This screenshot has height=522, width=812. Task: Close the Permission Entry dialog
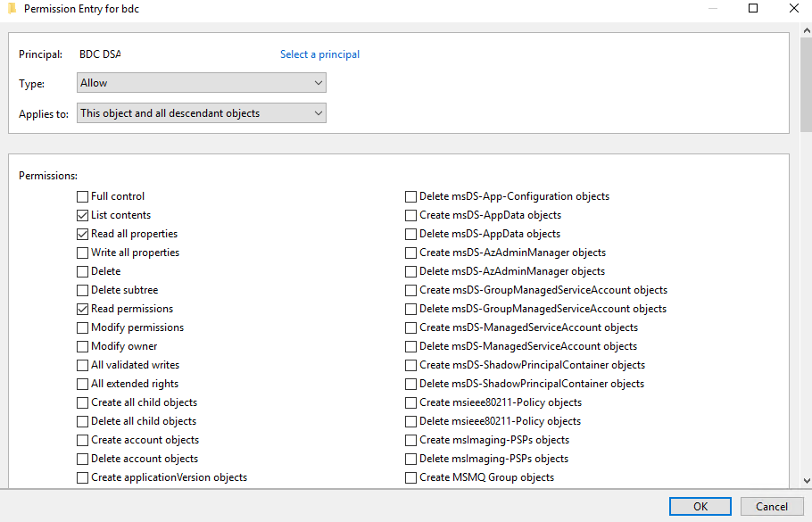(x=793, y=9)
